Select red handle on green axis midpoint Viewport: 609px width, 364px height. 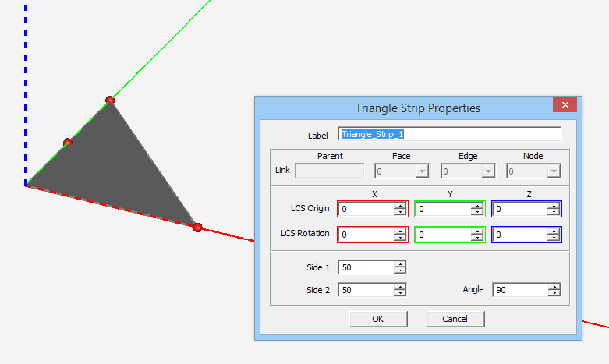tap(68, 143)
